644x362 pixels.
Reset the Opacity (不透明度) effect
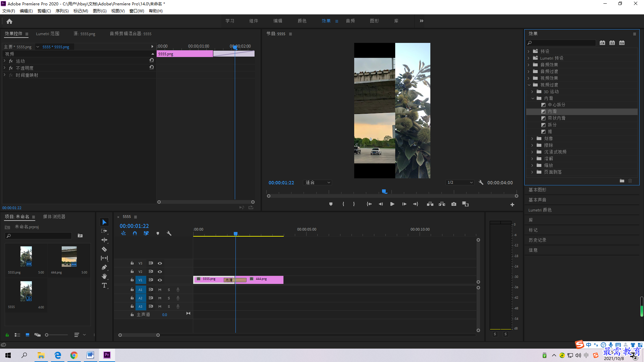[x=152, y=67]
